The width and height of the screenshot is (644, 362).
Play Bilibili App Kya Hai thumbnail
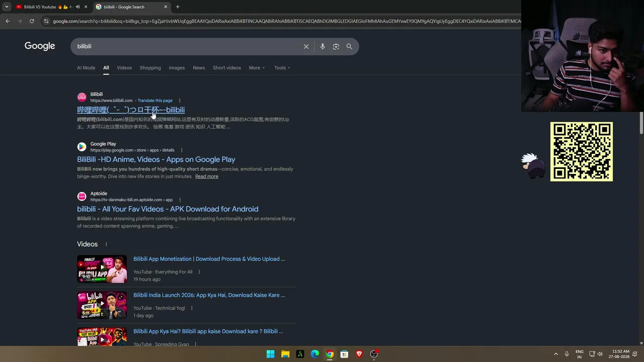[102, 337]
